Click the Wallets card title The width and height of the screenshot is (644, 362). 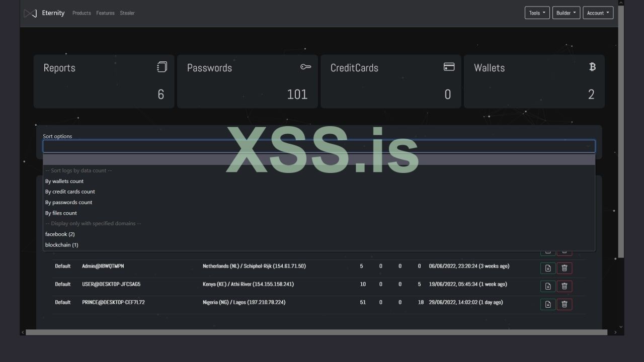[x=489, y=68]
